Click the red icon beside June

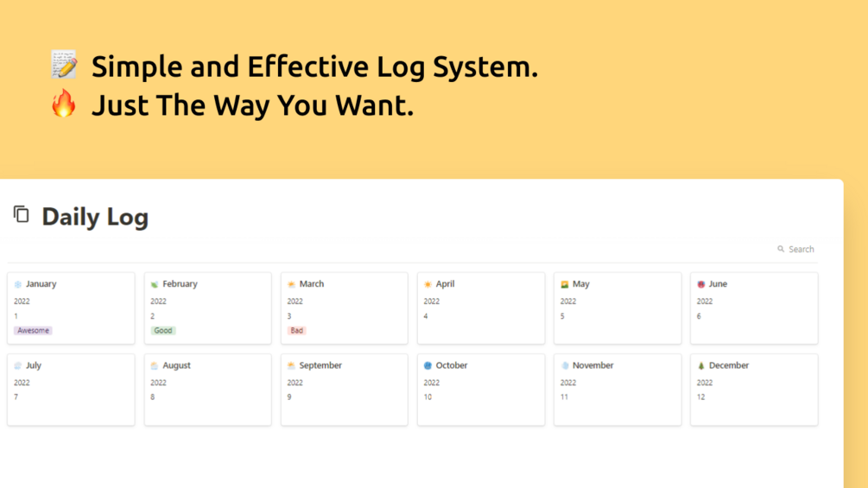pos(701,284)
